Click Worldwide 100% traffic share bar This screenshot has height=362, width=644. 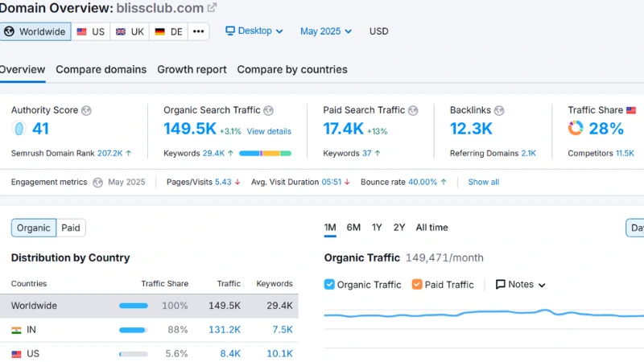[x=134, y=306]
